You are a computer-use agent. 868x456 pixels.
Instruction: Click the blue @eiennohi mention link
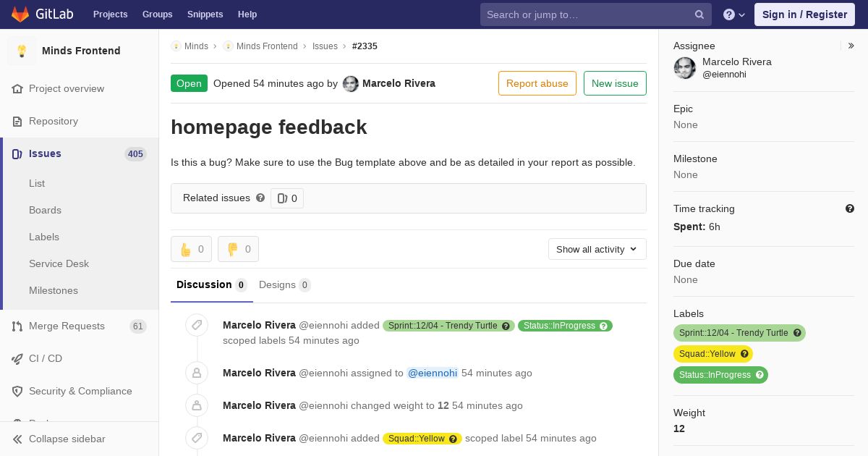click(x=433, y=373)
